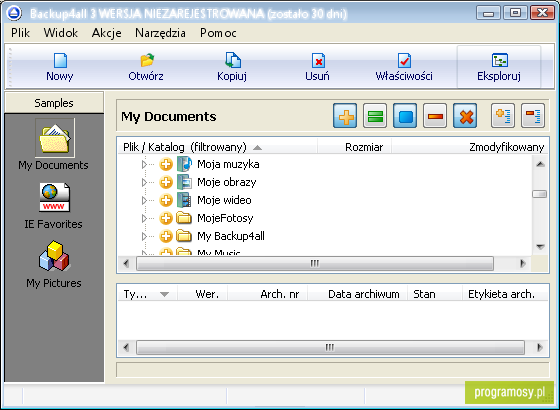The image size is (560, 410).
Task: Click the blue plus include icon button
Action: pos(345,116)
